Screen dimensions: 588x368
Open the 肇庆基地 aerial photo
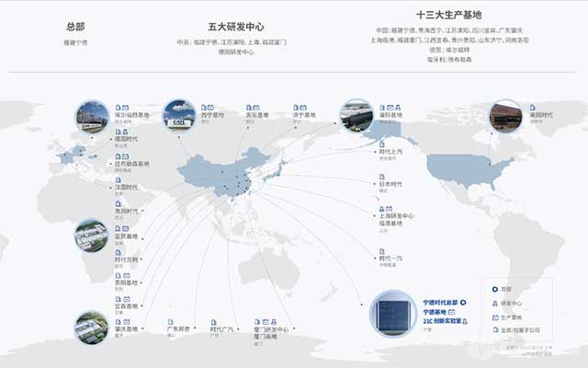pyautogui.click(x=91, y=328)
